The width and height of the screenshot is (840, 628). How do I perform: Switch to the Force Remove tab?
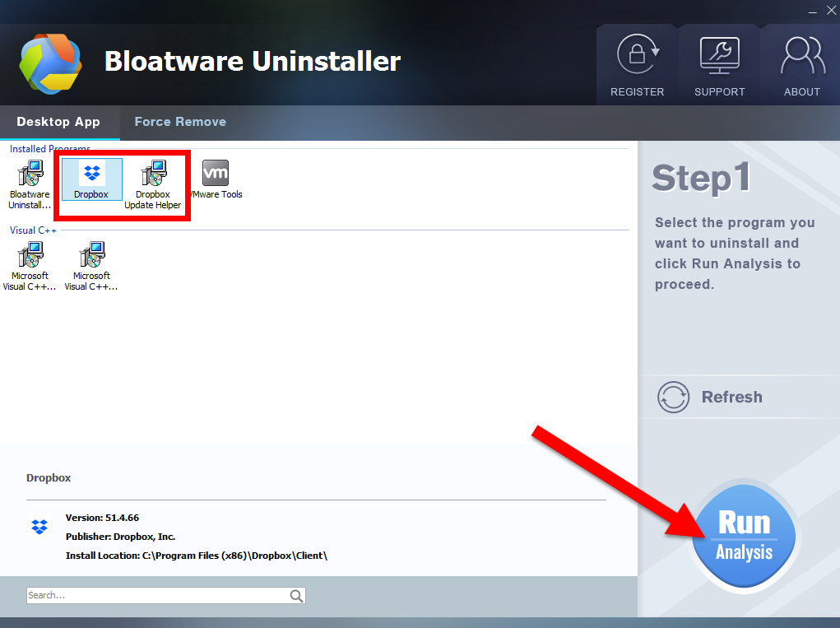click(180, 122)
